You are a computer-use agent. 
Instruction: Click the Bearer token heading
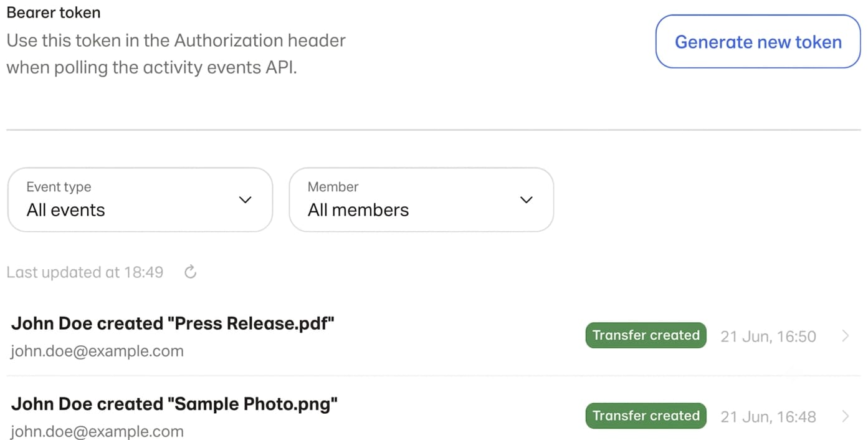[53, 12]
